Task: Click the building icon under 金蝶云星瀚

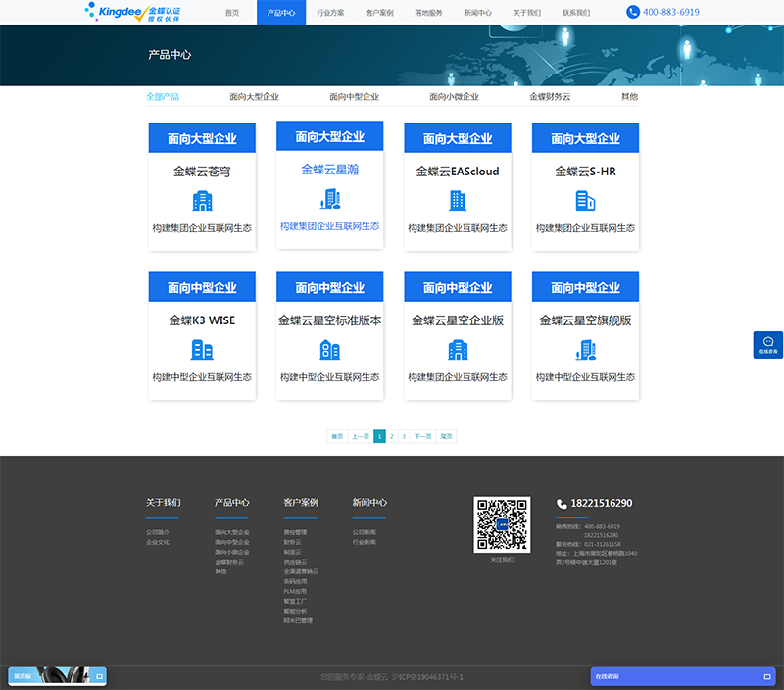Action: (x=330, y=199)
